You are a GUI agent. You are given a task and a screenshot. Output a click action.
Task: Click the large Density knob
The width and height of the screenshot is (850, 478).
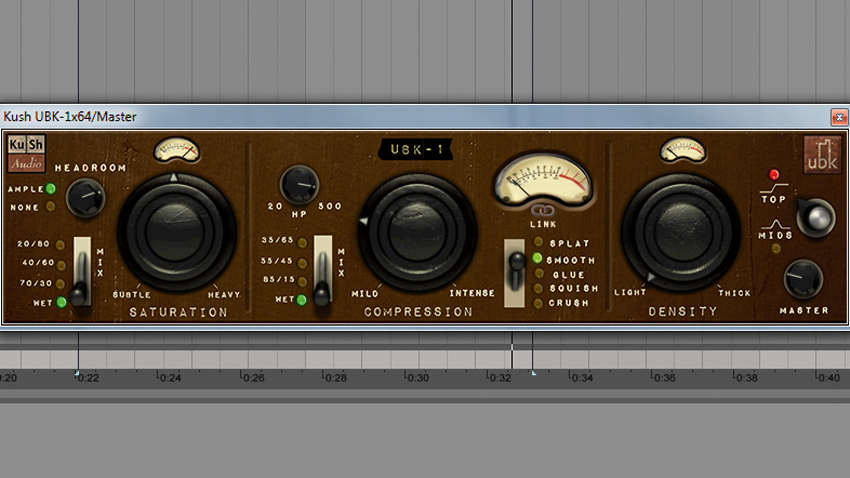pyautogui.click(x=680, y=232)
